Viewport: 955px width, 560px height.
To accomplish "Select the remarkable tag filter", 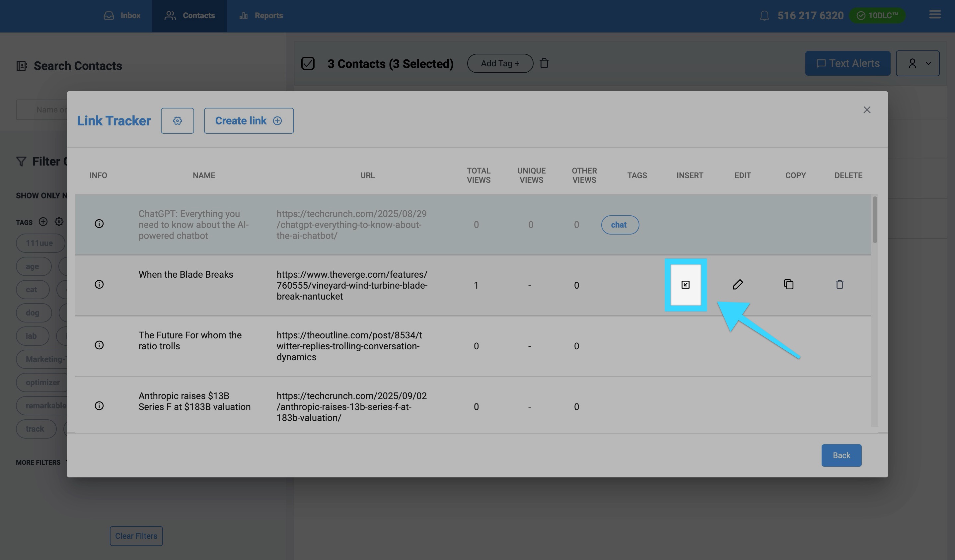I will point(41,406).
